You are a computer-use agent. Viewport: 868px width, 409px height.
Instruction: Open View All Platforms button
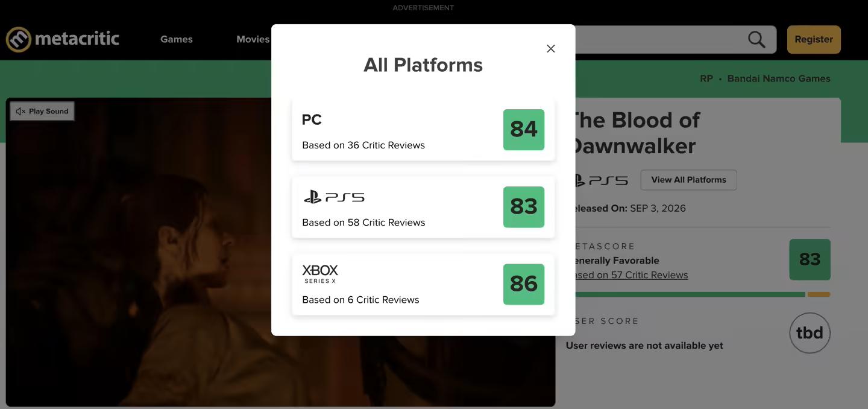(x=688, y=180)
